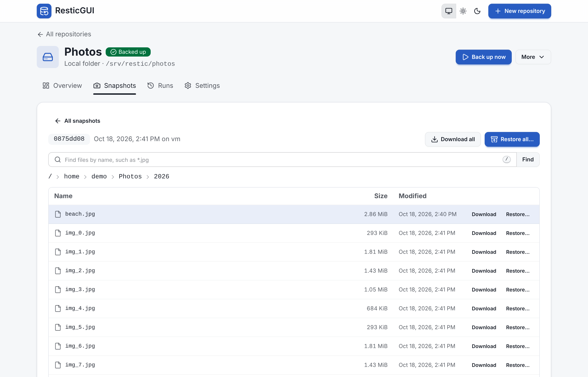Go back to All repositories
The image size is (588, 377).
click(64, 34)
